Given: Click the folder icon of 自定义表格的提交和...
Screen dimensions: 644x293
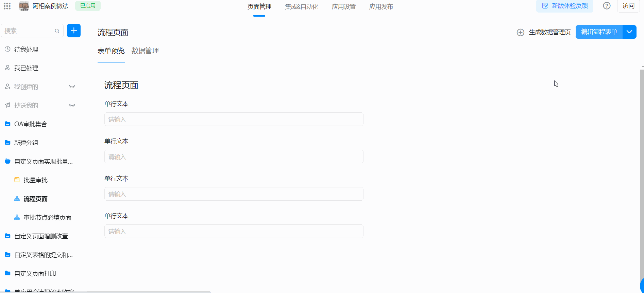Looking at the screenshot, I should click(7, 255).
